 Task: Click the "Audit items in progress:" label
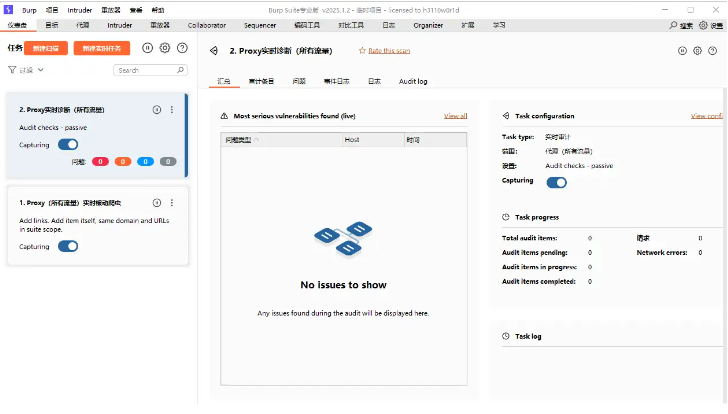[x=539, y=267]
